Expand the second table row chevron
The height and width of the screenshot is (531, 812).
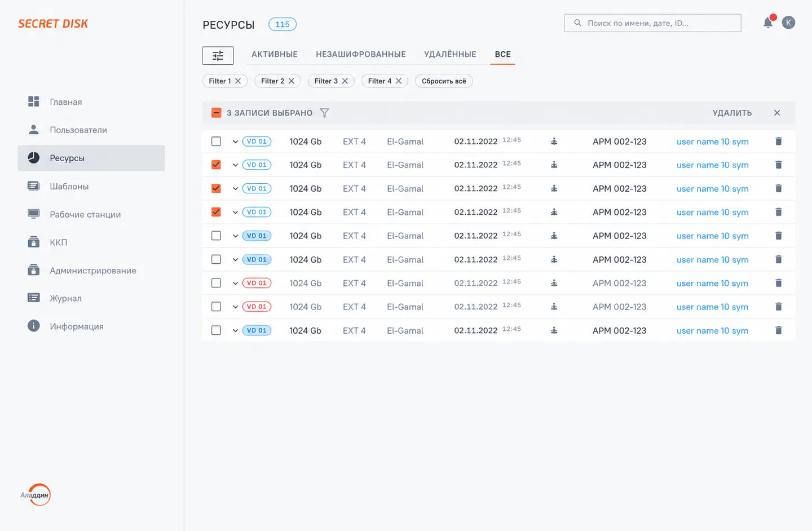(x=235, y=165)
